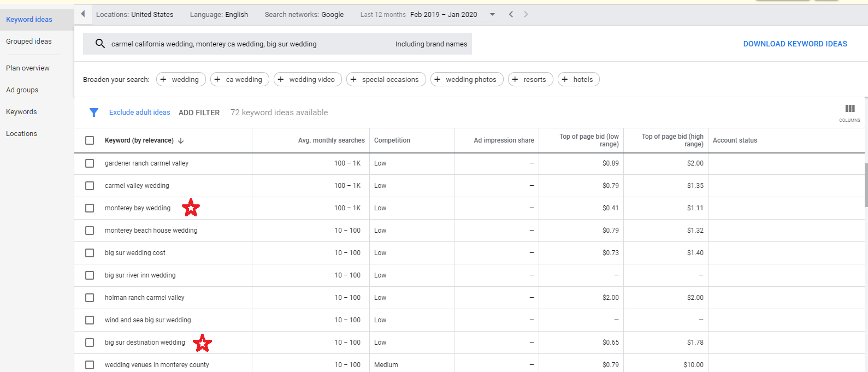868x372 pixels.
Task: Click the Add Filter button
Action: [199, 113]
